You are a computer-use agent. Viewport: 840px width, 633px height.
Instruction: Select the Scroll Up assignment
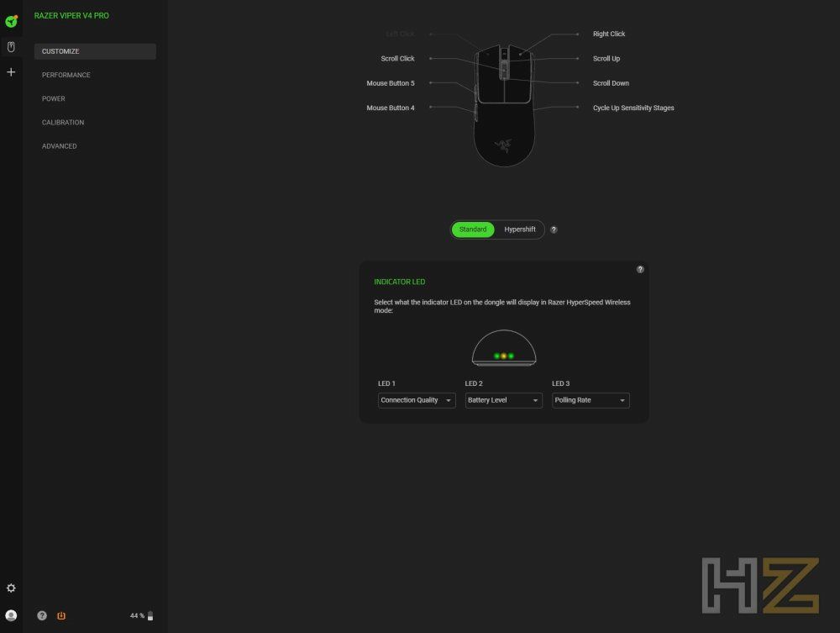[606, 58]
